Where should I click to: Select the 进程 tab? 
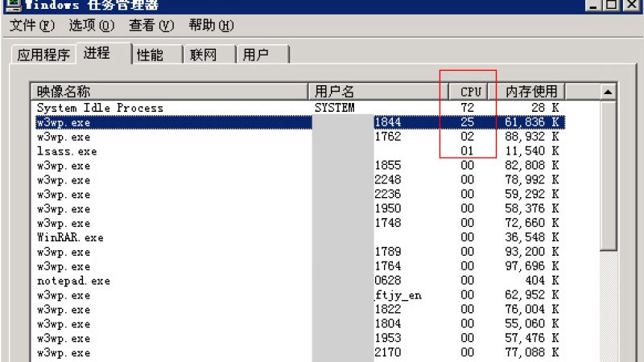click(104, 53)
